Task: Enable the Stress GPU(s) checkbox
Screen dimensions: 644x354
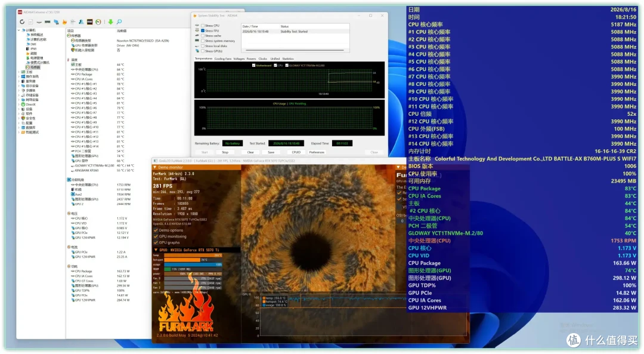Action: pyautogui.click(x=203, y=51)
